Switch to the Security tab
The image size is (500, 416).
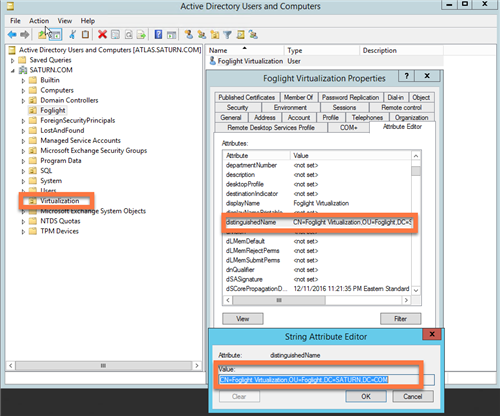237,107
